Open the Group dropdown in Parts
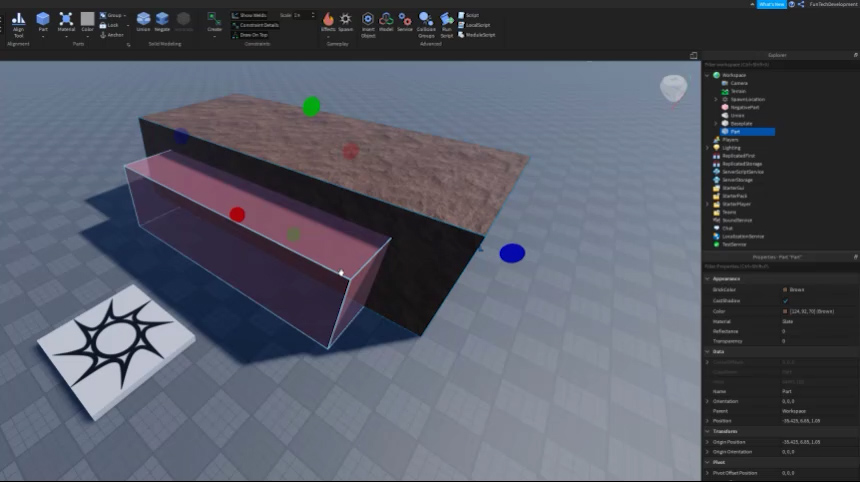 115,16
